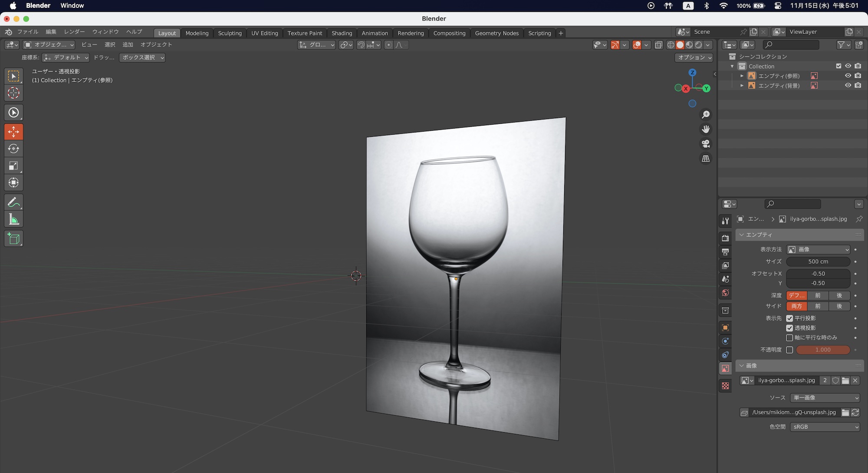Select the Rotate tool in the toolbar
Viewport: 868px width, 473px height.
13,149
